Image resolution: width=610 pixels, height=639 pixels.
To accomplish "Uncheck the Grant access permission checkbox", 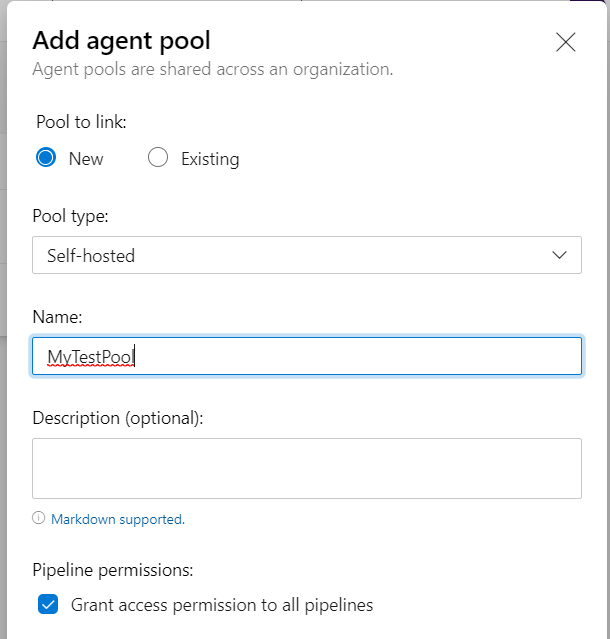I will (48, 604).
